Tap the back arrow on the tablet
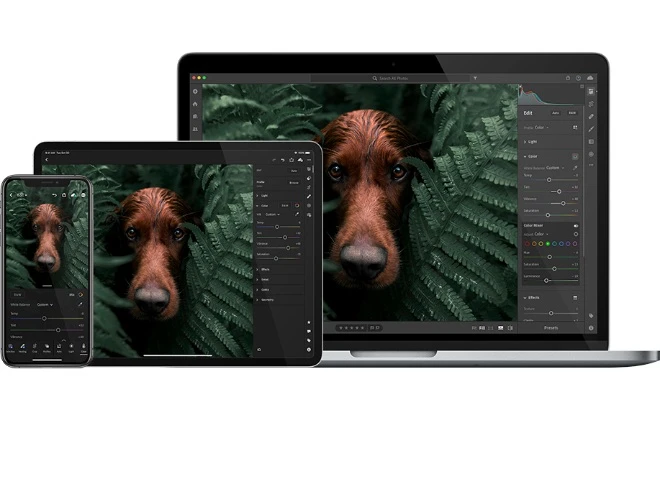The width and height of the screenshot is (660, 495). coord(46,160)
